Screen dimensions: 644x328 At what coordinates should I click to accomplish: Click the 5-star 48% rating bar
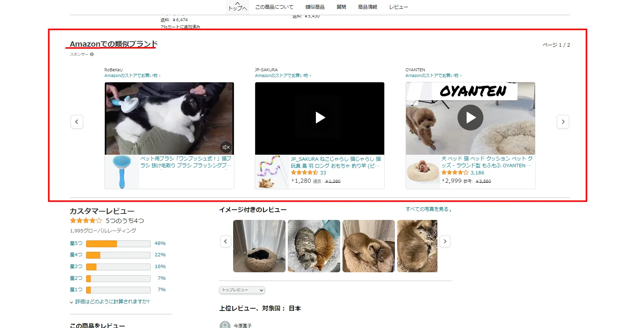pyautogui.click(x=118, y=244)
